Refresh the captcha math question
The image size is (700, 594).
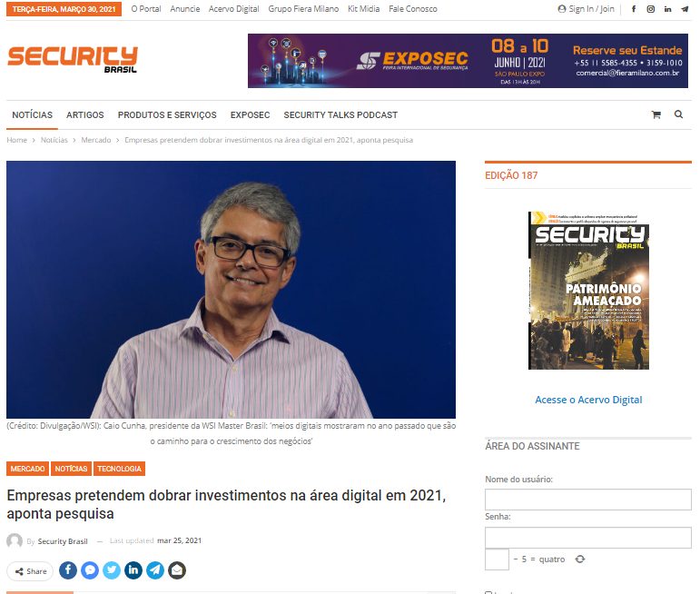click(580, 559)
